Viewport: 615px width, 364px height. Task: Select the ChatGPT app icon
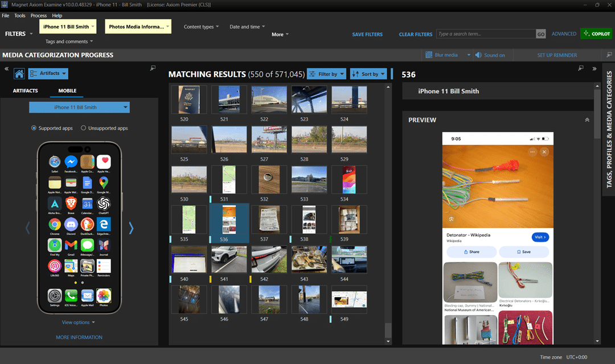point(104,204)
